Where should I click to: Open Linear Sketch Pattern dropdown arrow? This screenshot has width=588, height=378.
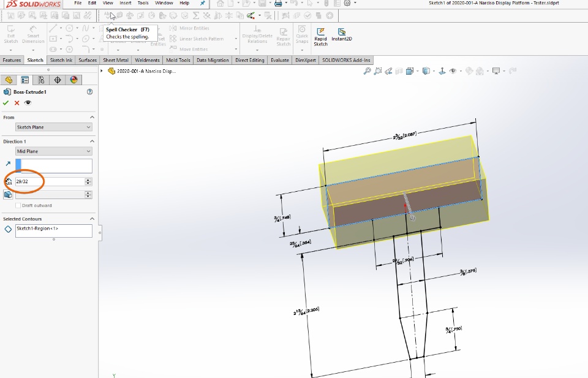click(x=236, y=39)
